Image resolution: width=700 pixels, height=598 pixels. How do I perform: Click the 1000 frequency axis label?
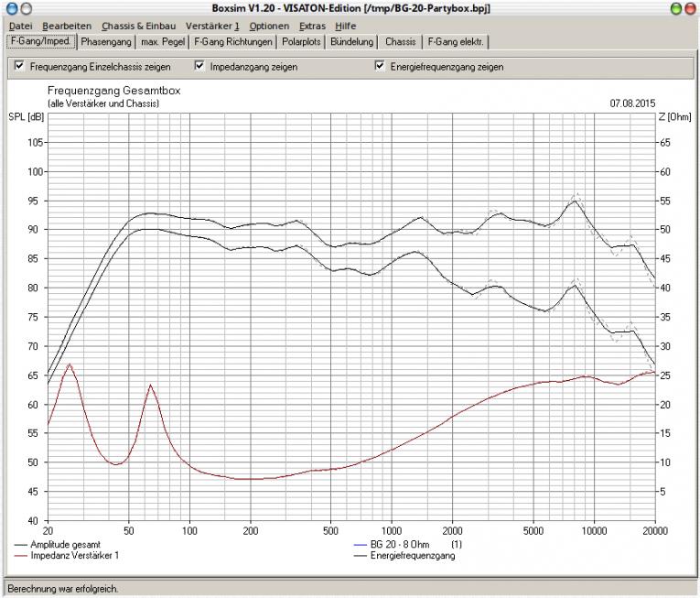[x=392, y=531]
